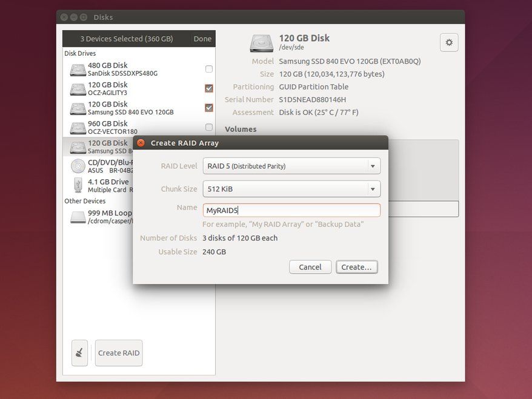This screenshot has width=532, height=399.
Task: Uncheck the OCZ-AGILITY3 disk selection
Action: [208, 88]
